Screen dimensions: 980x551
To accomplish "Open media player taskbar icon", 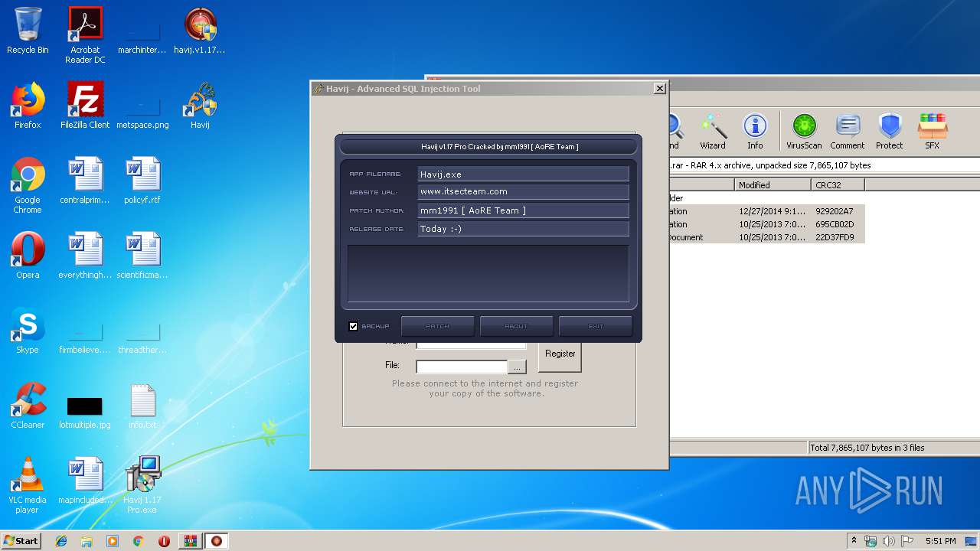I will [113, 541].
